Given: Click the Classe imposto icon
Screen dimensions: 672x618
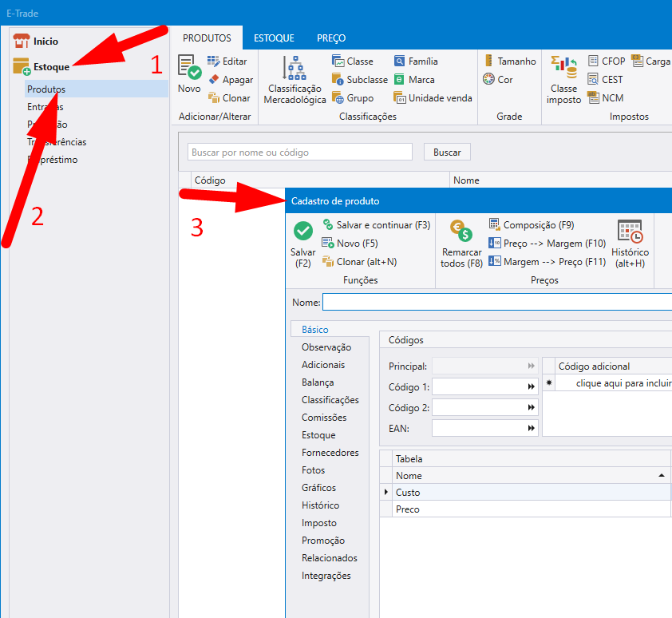Looking at the screenshot, I should [563, 67].
